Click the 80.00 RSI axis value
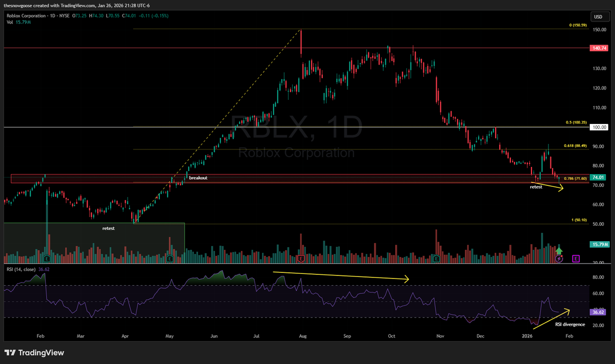The image size is (615, 364). pyautogui.click(x=600, y=277)
